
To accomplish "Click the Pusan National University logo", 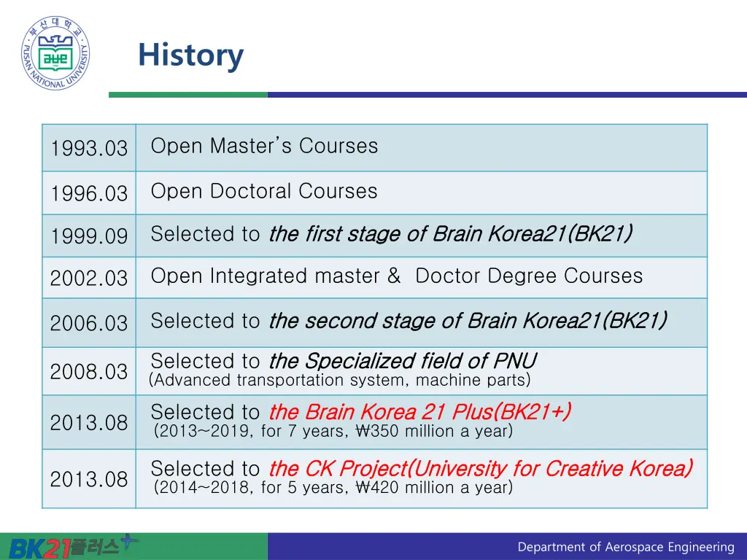I will pos(55,53).
